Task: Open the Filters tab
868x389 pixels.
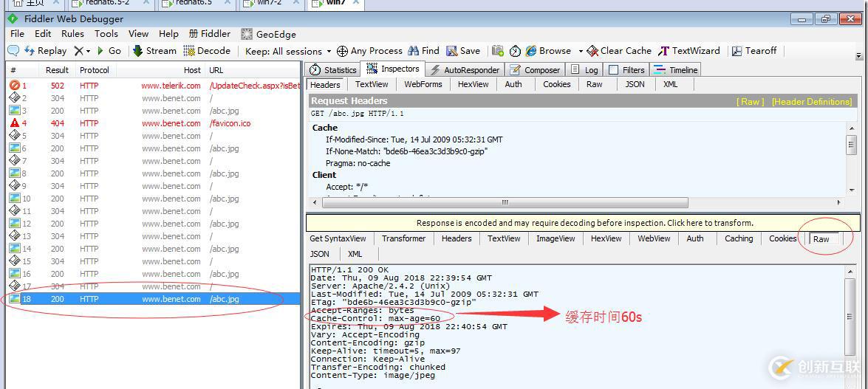Action: pos(626,69)
